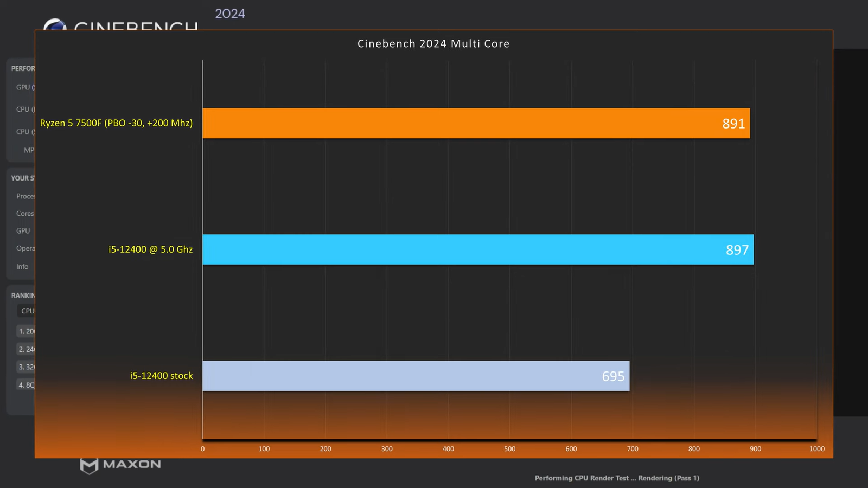
Task: Click the pale blue i5-12400 stock bar
Action: [x=407, y=376]
